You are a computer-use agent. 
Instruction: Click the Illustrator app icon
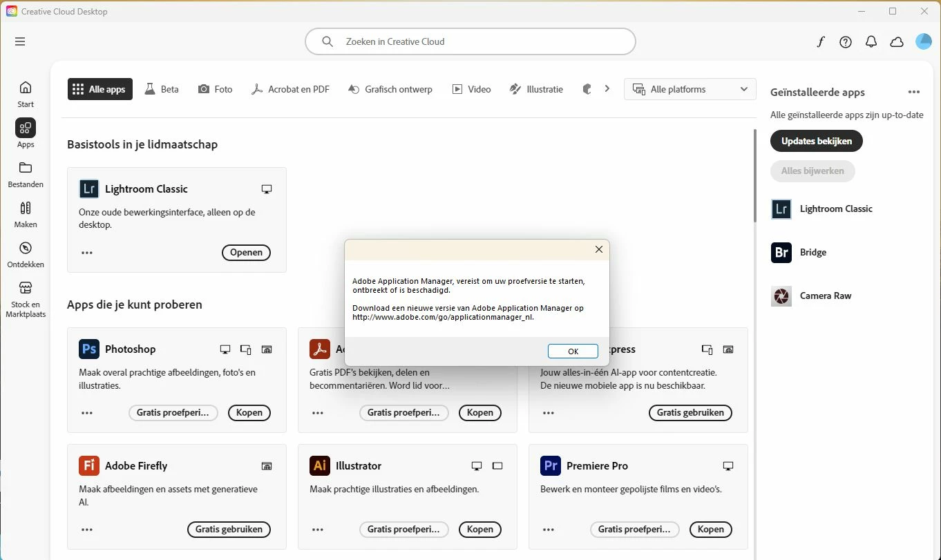[x=320, y=465]
